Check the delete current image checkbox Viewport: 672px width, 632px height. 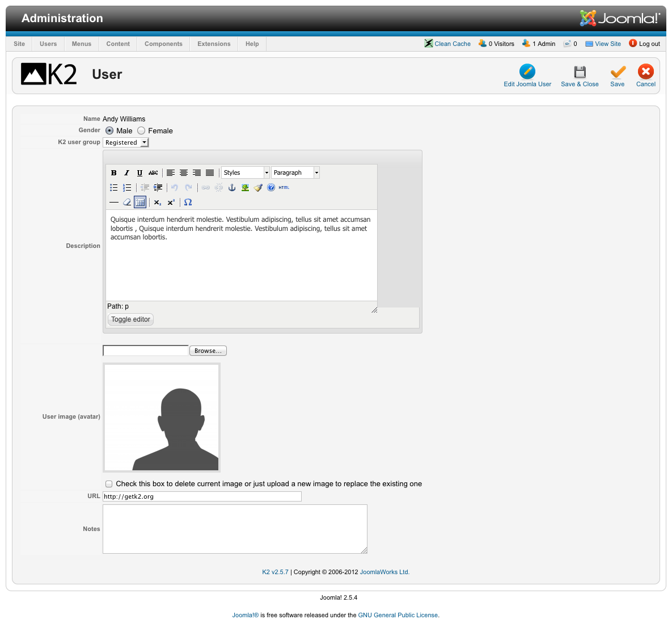109,484
